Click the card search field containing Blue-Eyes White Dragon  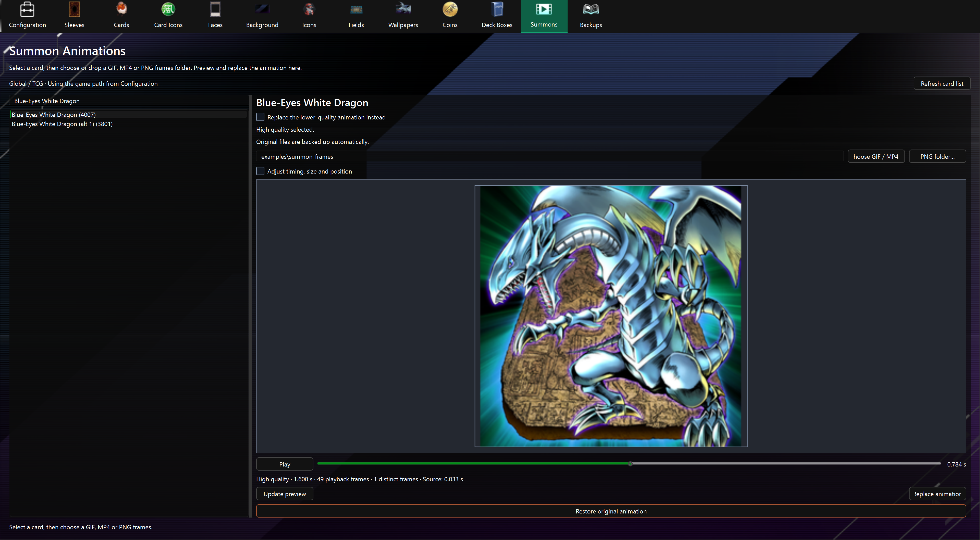(129, 101)
